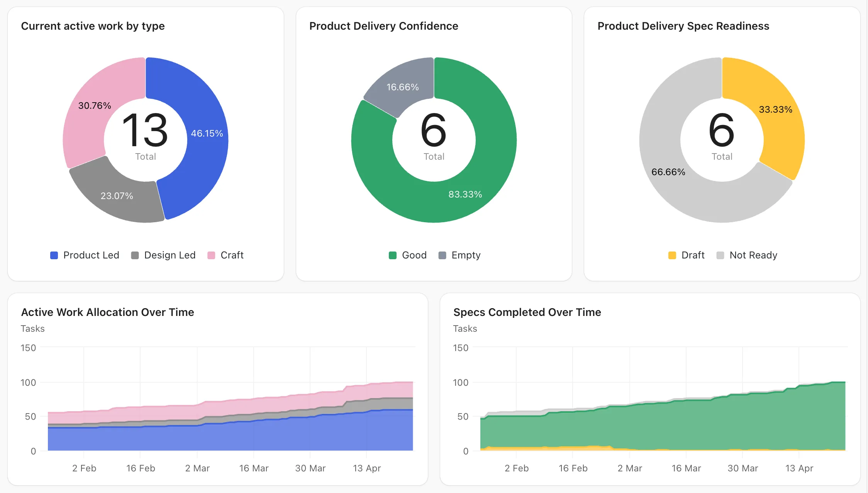This screenshot has width=868, height=493.
Task: Click the 150 y-axis label on Active Work chart
Action: pyautogui.click(x=28, y=348)
